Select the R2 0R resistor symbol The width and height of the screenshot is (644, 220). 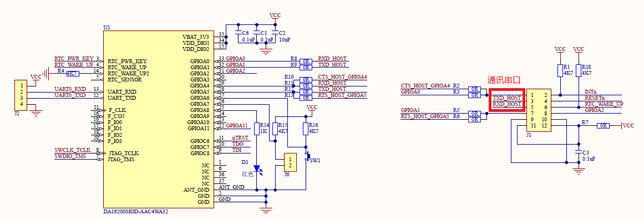(x=474, y=89)
